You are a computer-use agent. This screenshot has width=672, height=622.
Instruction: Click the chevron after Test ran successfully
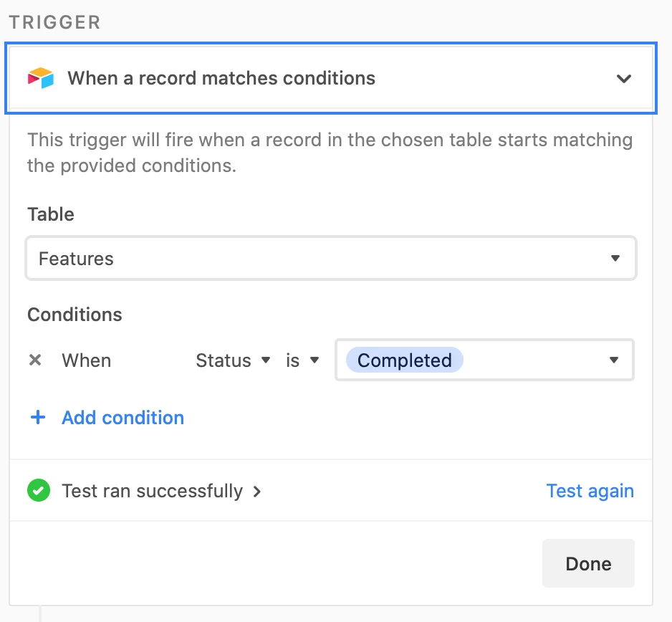click(256, 492)
